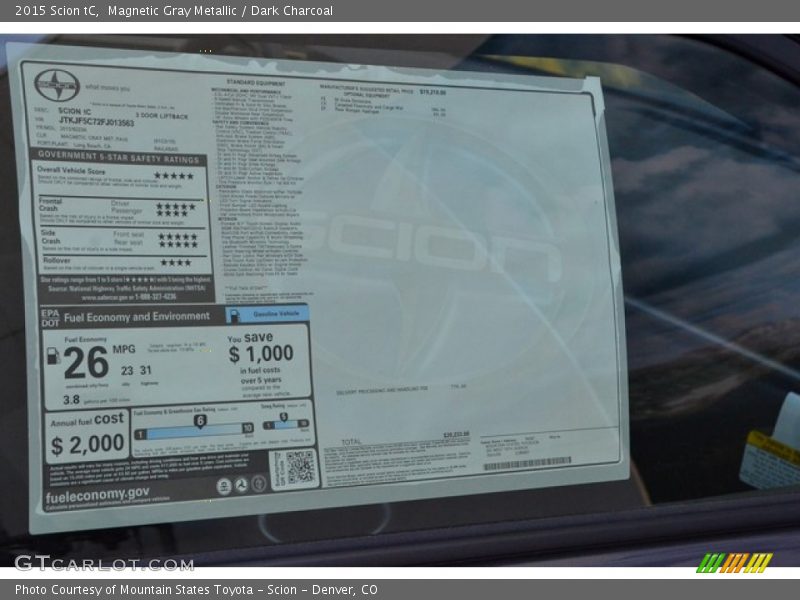Viewport: 800px width, 600px height.
Task: Click the Side Crash front seat star rating
Action: click(178, 236)
